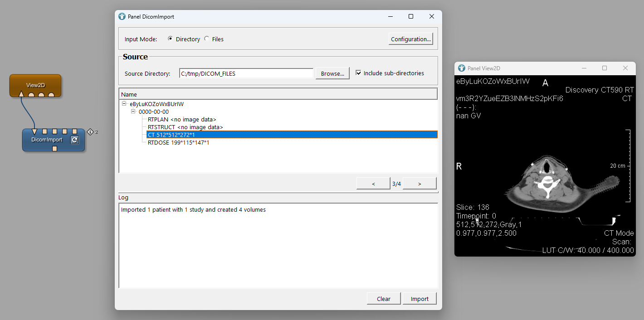Screen dimensions: 644x320
Task: Select the Directory input mode radio button
Action: point(170,39)
